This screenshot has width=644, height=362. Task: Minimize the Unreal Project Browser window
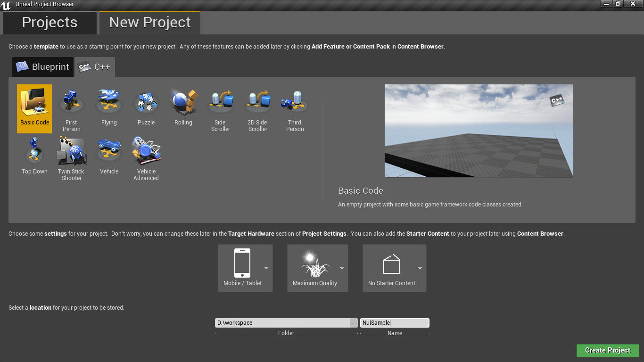tap(607, 3)
